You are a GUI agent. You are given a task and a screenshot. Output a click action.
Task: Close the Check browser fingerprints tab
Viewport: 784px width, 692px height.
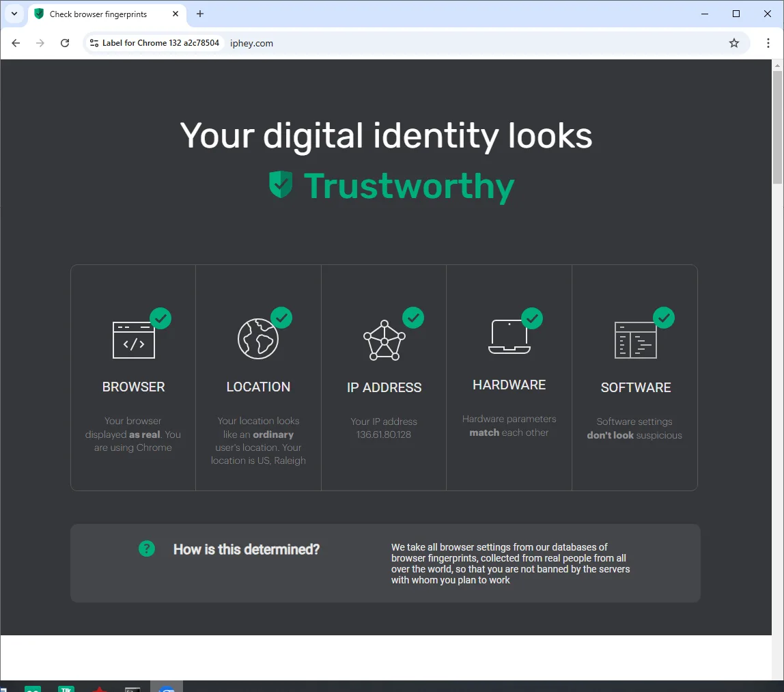(176, 14)
